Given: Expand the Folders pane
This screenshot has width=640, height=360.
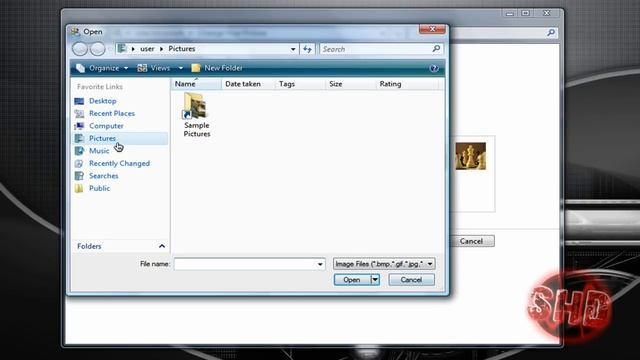Looking at the screenshot, I should 162,246.
